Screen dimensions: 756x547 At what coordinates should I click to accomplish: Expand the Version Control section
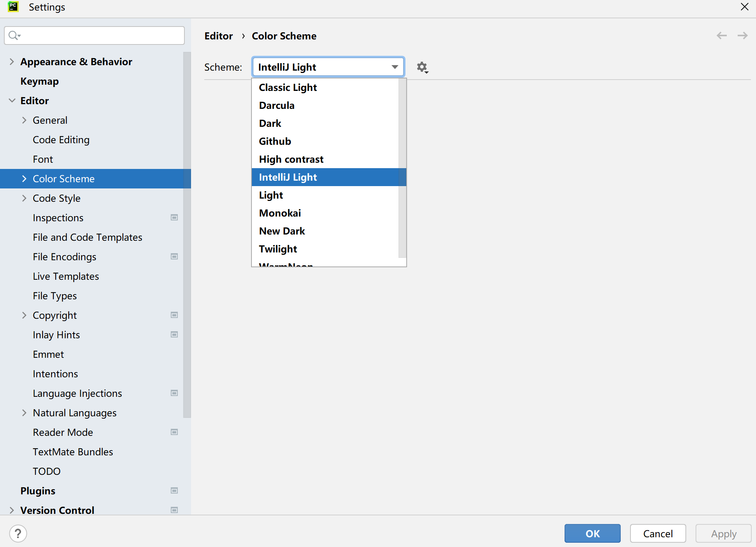tap(12, 510)
